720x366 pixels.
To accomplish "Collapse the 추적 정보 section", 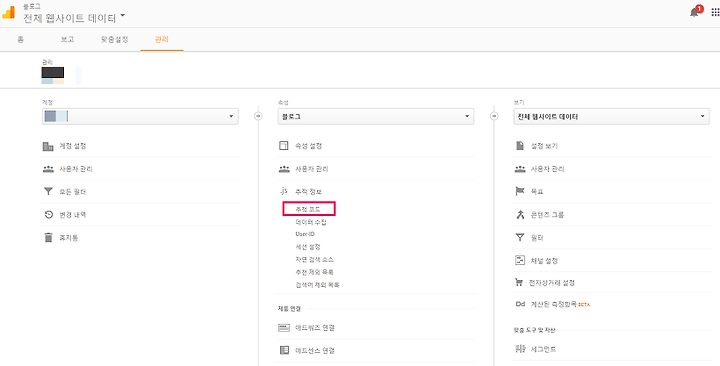I will (309, 191).
